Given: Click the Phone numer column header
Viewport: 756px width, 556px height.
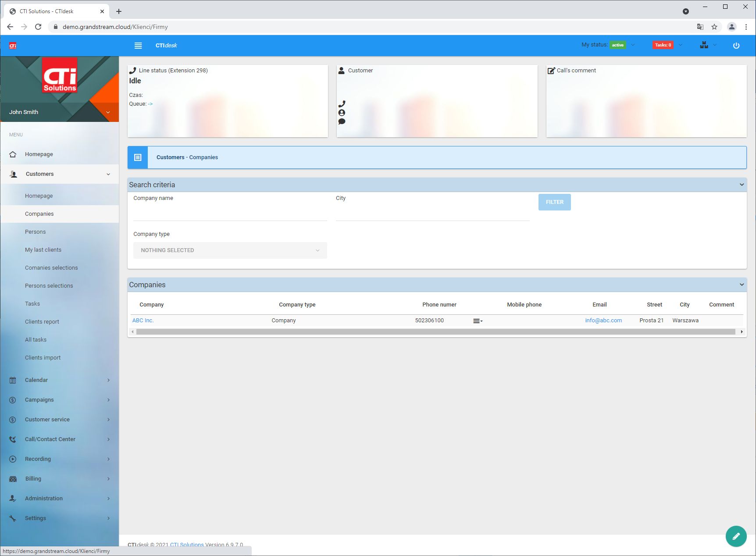Looking at the screenshot, I should tap(439, 305).
